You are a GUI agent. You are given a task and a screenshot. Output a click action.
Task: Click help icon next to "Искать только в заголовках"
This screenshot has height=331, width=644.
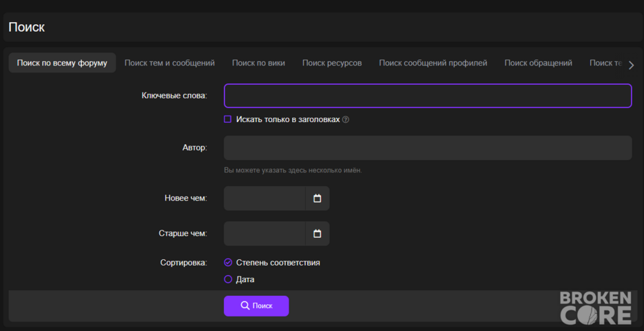(x=345, y=120)
